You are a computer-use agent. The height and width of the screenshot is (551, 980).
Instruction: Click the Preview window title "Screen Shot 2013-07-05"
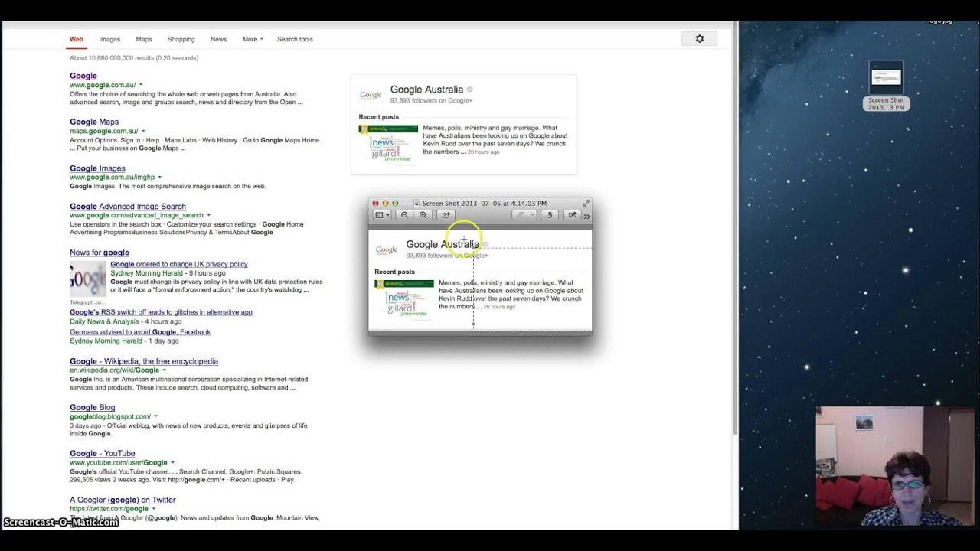point(485,204)
